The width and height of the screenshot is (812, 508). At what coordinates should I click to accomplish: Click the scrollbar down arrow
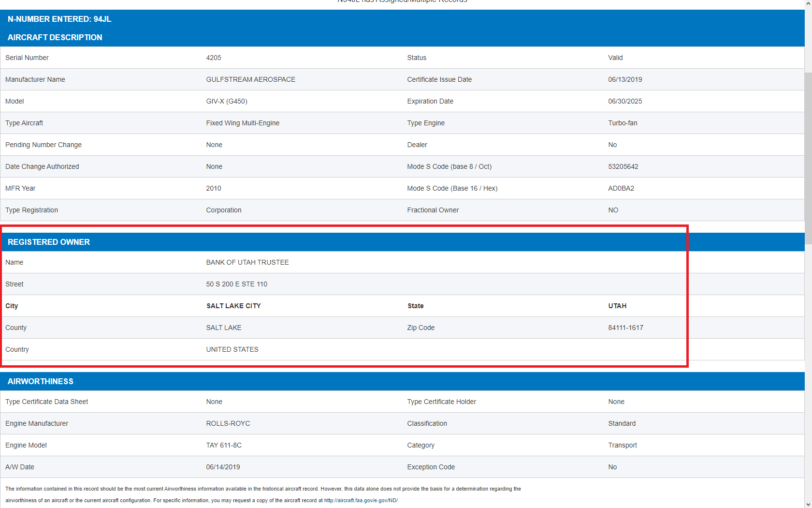click(x=808, y=504)
